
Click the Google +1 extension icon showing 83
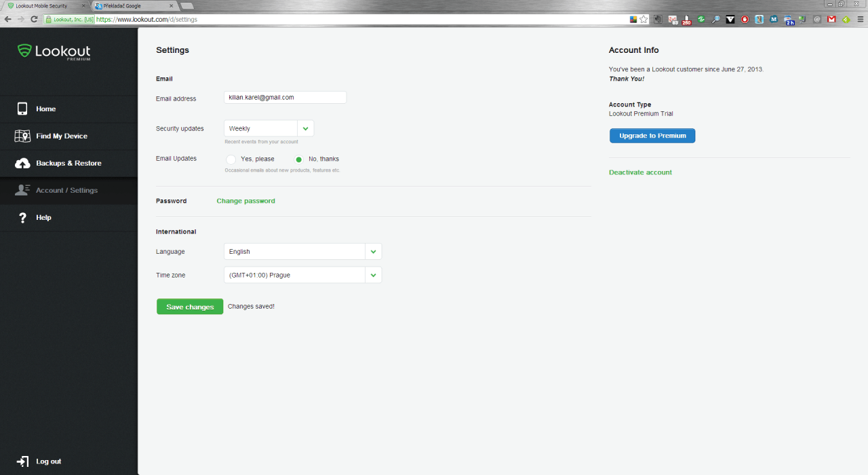673,20
